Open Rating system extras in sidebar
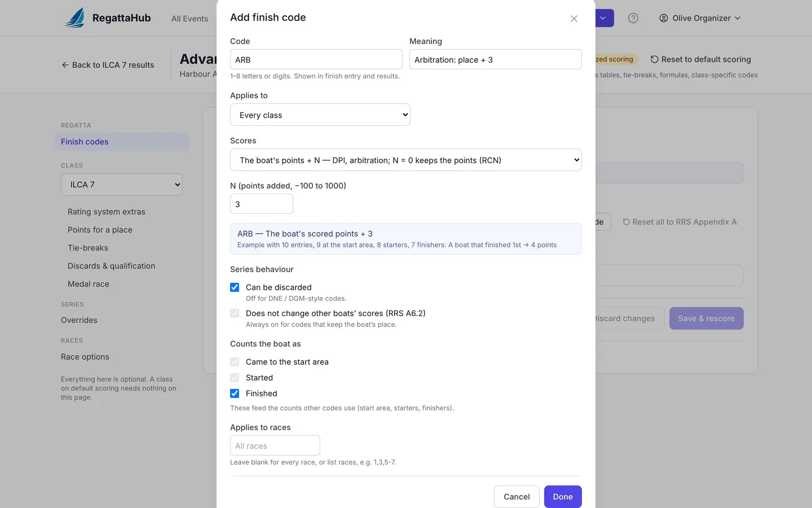 click(x=107, y=212)
